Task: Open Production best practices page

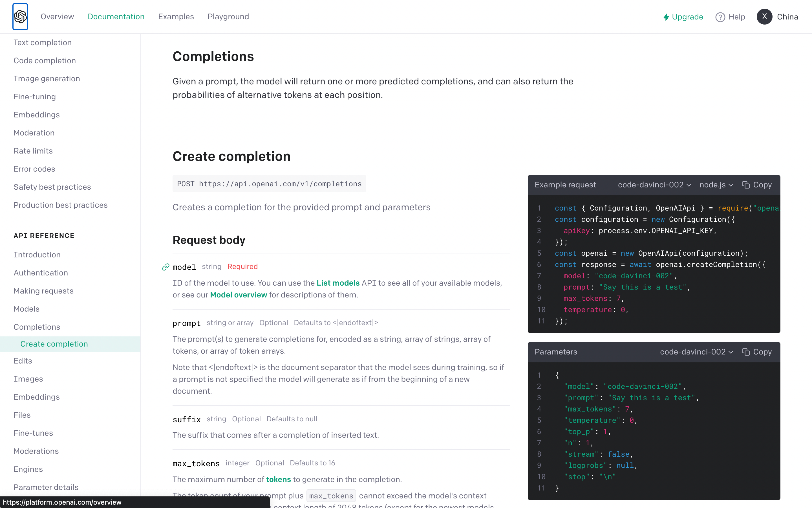Action: [60, 205]
